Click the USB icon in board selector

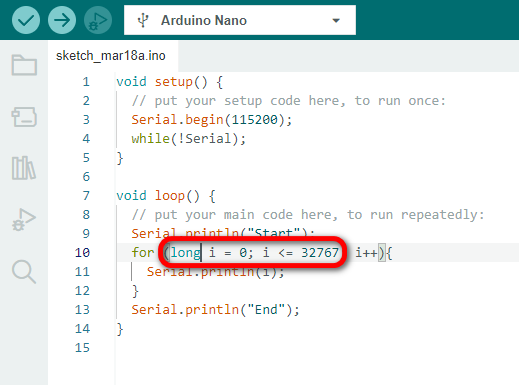(143, 20)
